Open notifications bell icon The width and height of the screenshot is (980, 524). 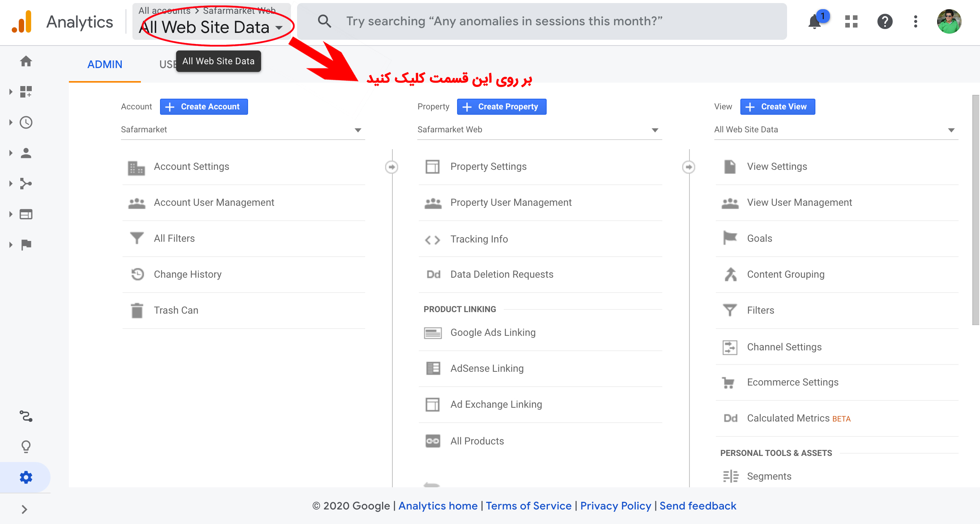click(x=815, y=22)
